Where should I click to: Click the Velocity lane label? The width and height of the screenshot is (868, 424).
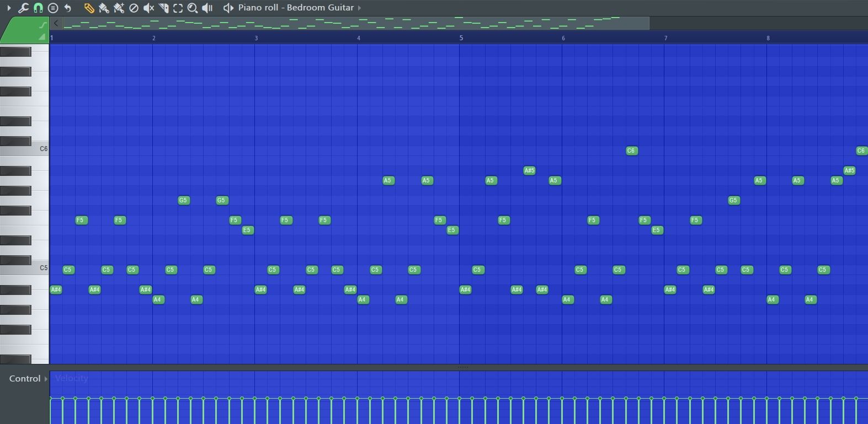pyautogui.click(x=71, y=378)
